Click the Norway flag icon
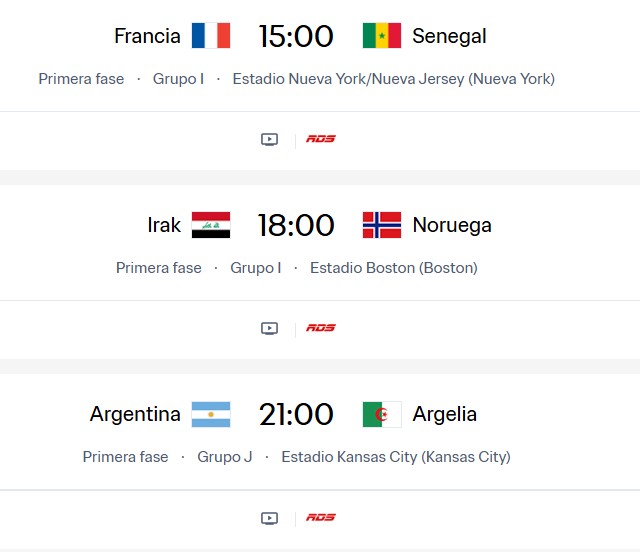Image resolution: width=640 pixels, height=552 pixels. pyautogui.click(x=381, y=225)
